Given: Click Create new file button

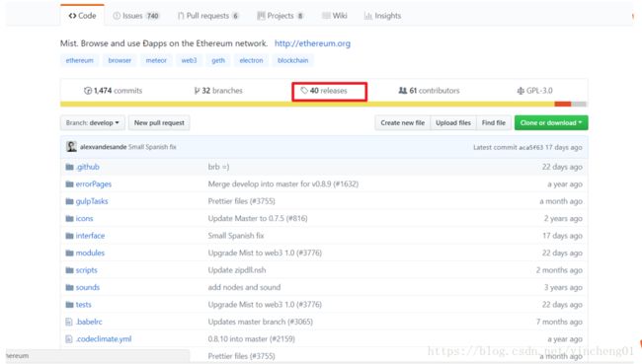Looking at the screenshot, I should pyautogui.click(x=402, y=122).
